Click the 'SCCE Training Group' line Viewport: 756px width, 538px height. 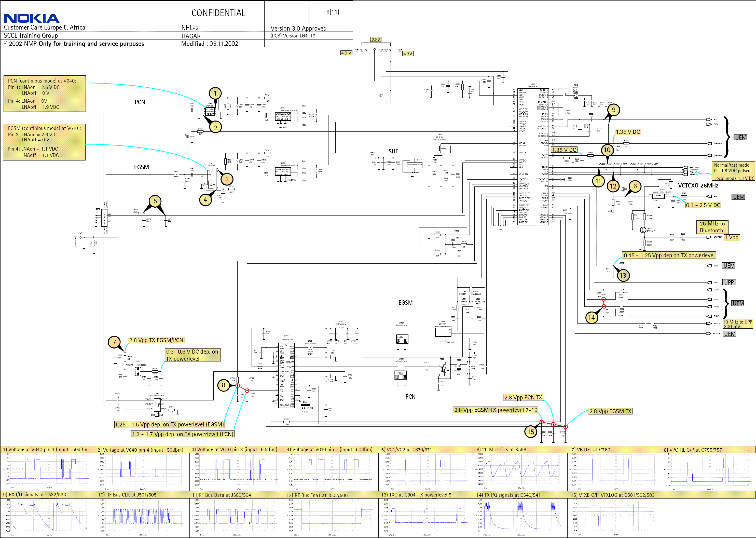tap(31, 35)
